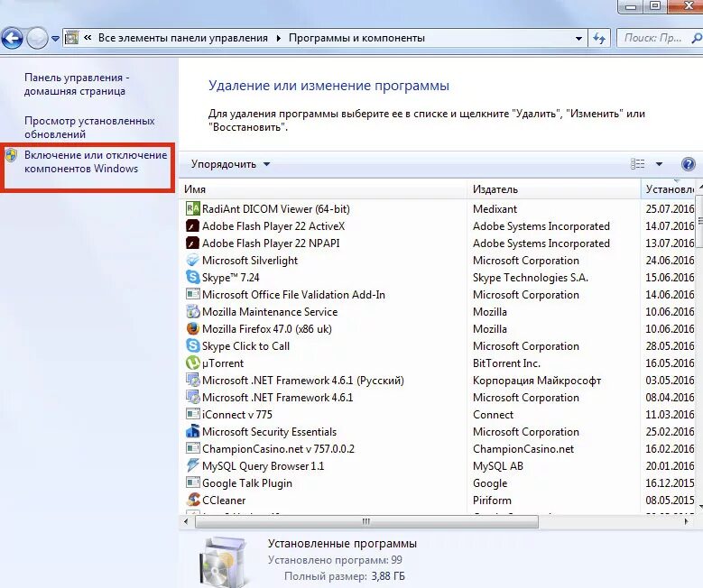703x588 pixels.
Task: Open the Упорядочить dropdown menu
Action: (x=230, y=164)
